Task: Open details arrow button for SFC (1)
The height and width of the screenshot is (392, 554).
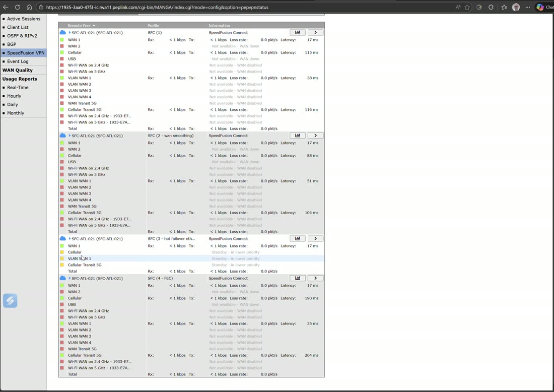Action: [315, 33]
